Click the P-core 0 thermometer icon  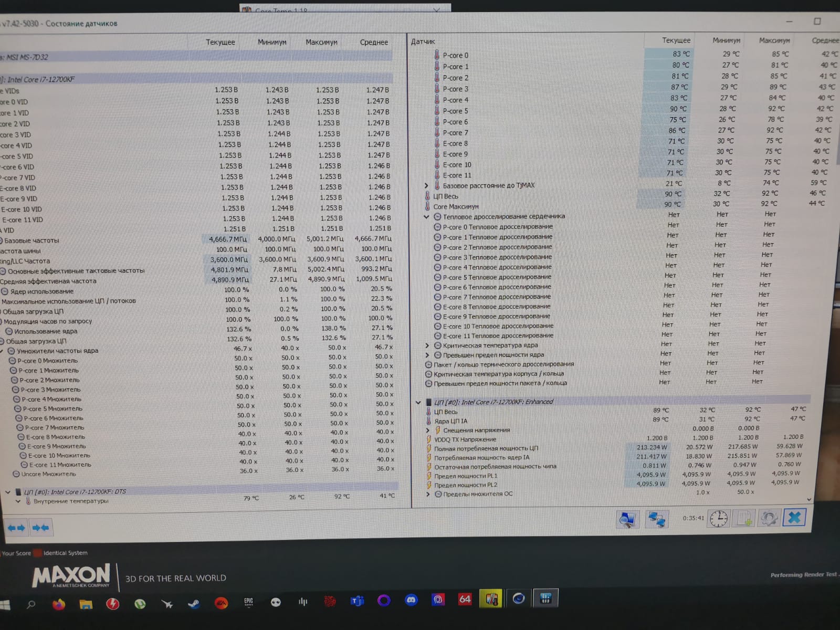point(437,55)
